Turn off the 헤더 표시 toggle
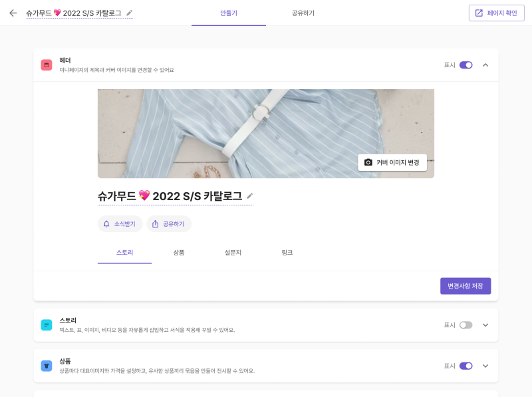This screenshot has width=532, height=397. pos(466,65)
